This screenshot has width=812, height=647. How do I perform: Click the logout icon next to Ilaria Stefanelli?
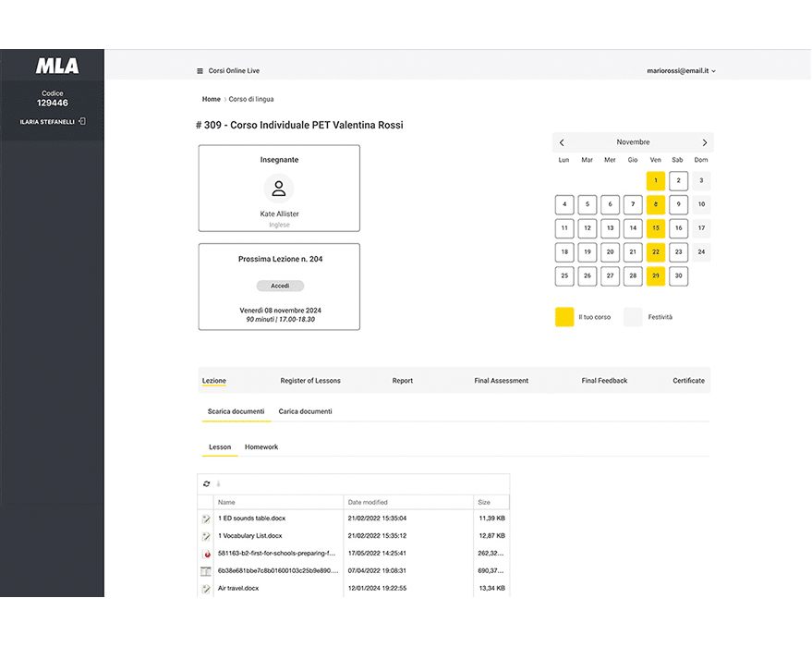(82, 121)
